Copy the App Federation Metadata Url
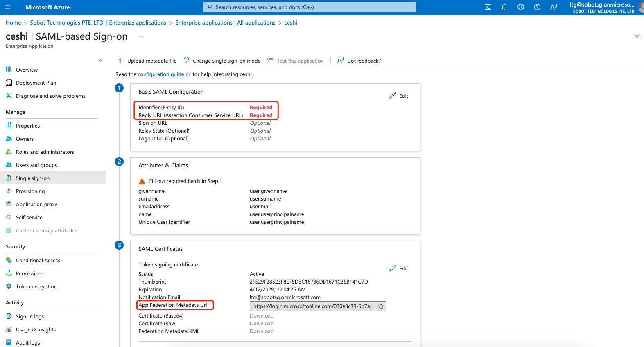This screenshot has width=644, height=347. click(x=381, y=306)
